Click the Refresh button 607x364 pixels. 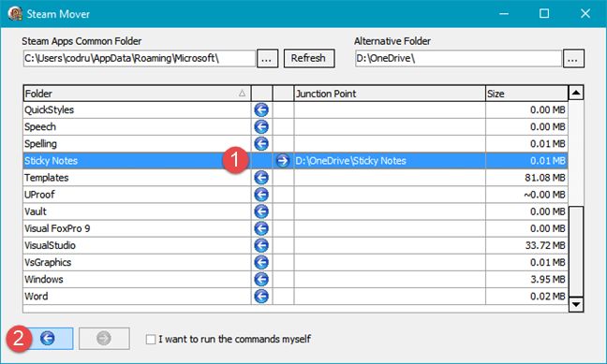point(309,58)
